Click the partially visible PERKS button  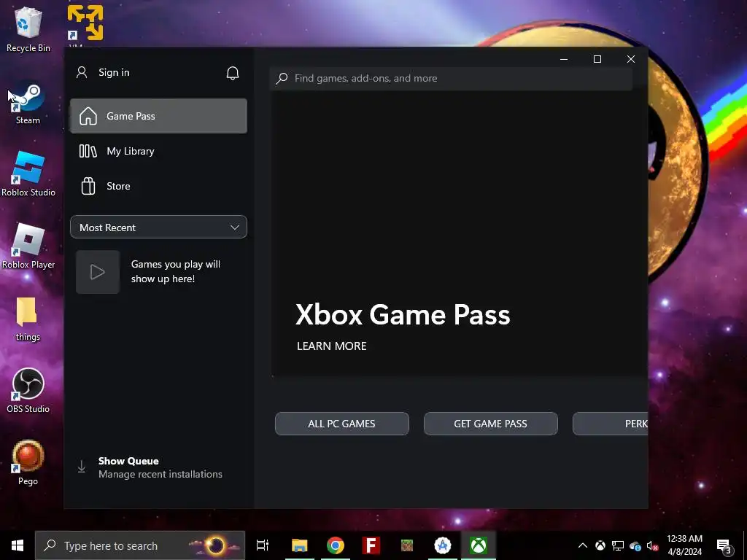[611, 424]
